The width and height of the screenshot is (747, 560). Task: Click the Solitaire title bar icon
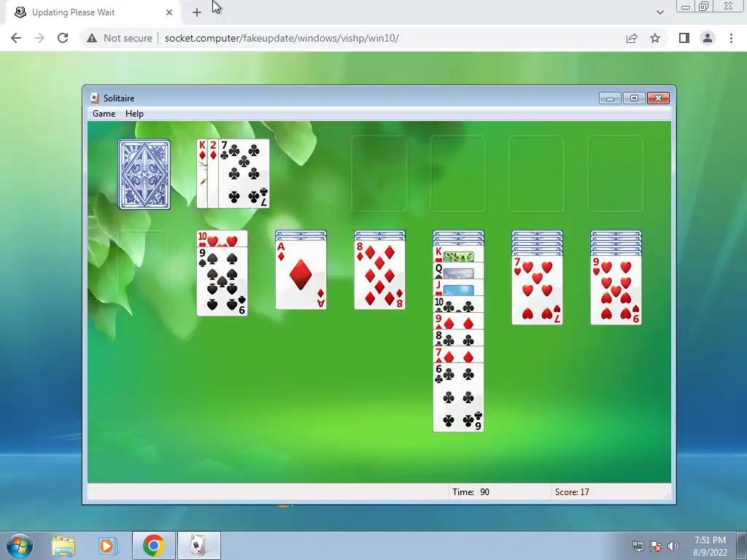[x=95, y=98]
